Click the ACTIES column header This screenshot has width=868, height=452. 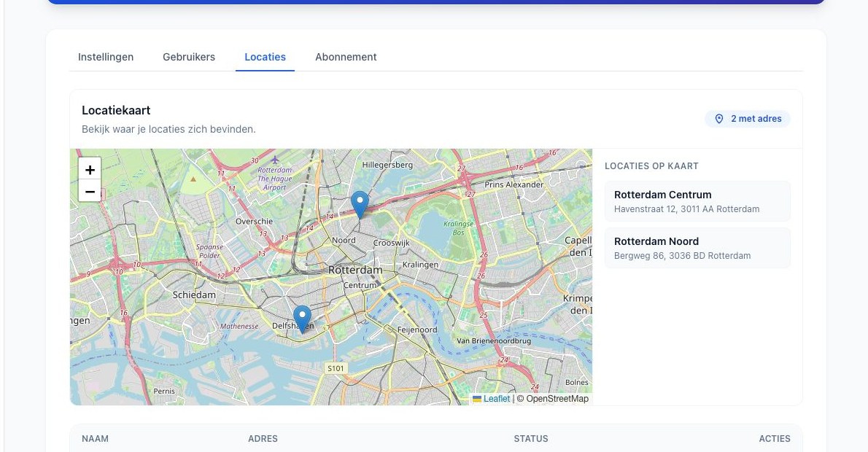[775, 439]
